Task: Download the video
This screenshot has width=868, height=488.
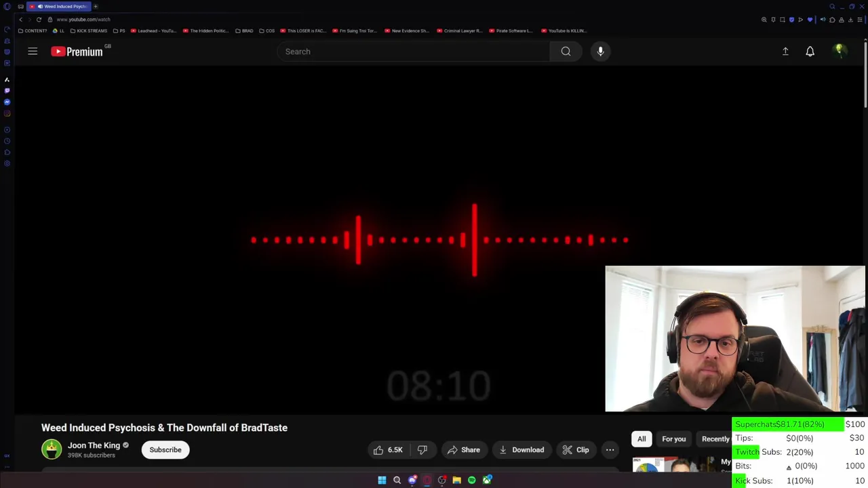Action: tap(521, 450)
